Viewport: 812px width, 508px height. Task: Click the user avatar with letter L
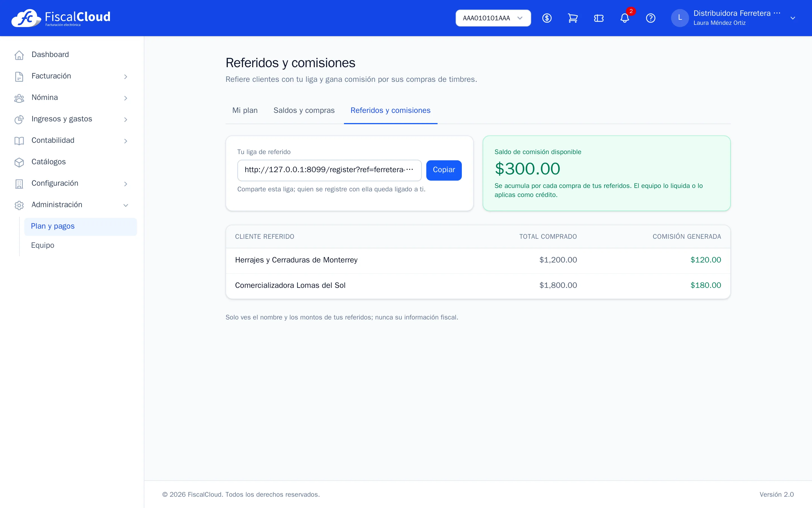tap(680, 18)
